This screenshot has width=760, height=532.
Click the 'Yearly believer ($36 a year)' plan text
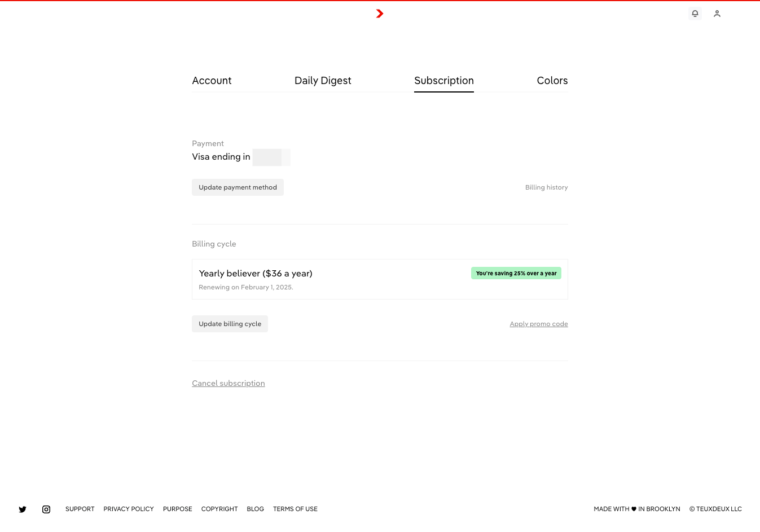coord(256,274)
